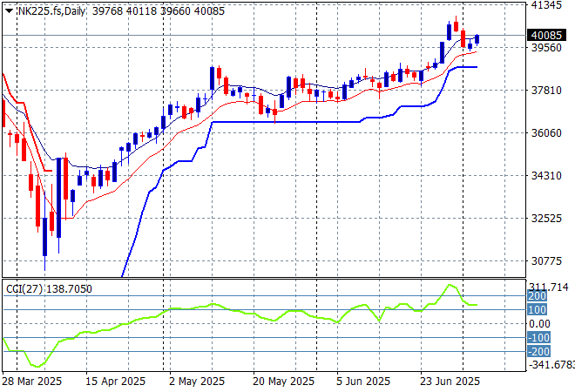This screenshot has height=392, width=575.
Task: Select the red moving average line
Action: coord(261,103)
